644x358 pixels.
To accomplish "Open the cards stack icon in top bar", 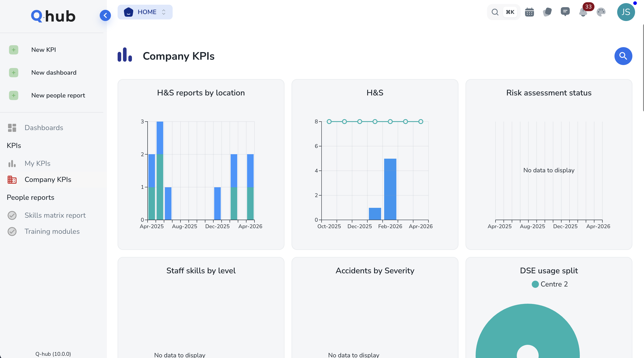I will [547, 12].
